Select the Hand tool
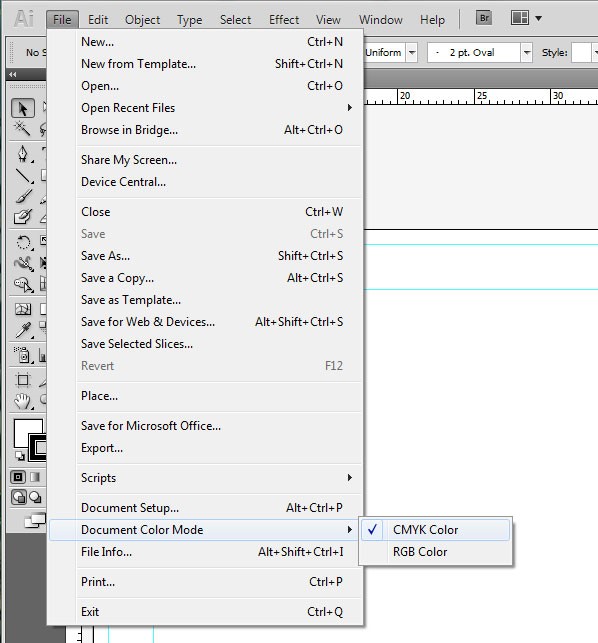Screen dimensions: 598x643 23,401
